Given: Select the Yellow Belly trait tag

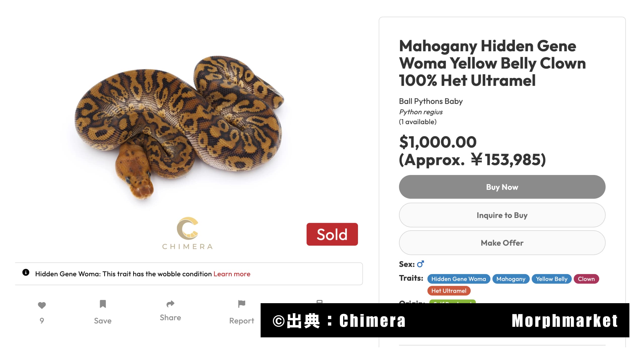Looking at the screenshot, I should pyautogui.click(x=551, y=279).
